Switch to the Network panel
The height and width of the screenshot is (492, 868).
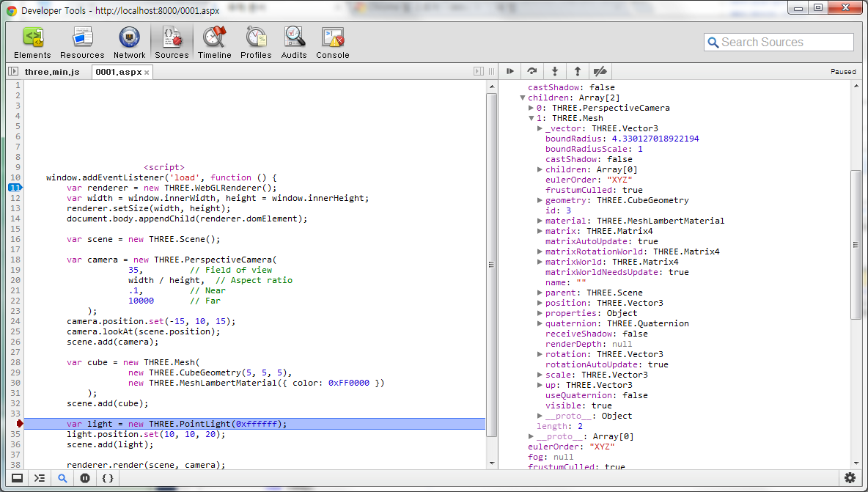pos(129,43)
